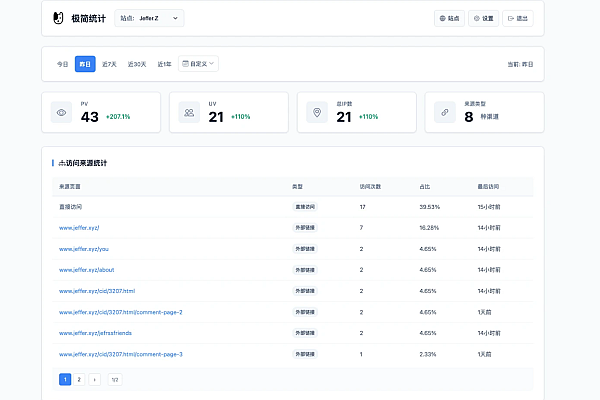Select the 今日 date range tab

[62, 64]
